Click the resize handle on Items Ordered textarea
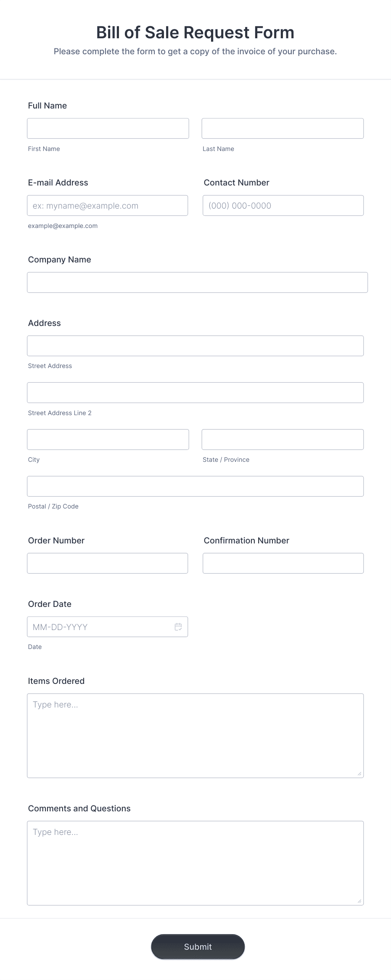 click(359, 773)
